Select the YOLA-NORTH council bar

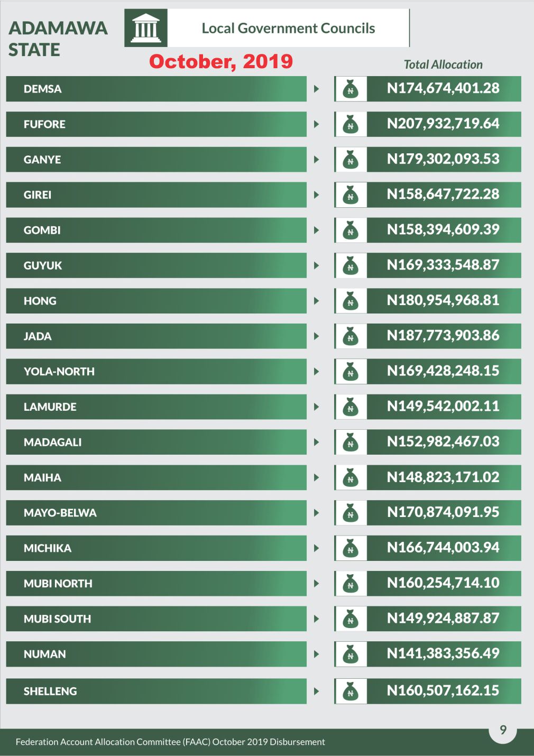pos(156,372)
